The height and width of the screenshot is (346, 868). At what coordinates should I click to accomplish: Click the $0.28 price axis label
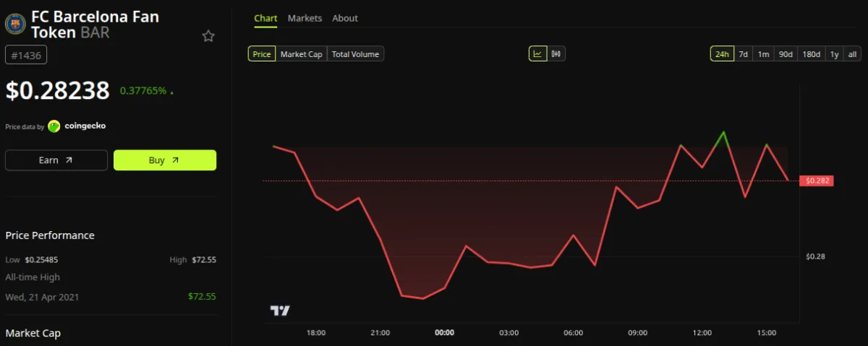[815, 256]
